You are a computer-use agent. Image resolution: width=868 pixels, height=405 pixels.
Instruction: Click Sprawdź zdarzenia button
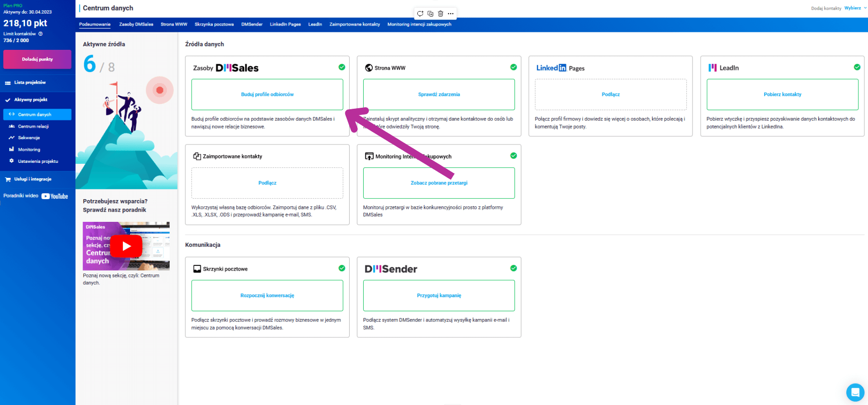coord(439,94)
